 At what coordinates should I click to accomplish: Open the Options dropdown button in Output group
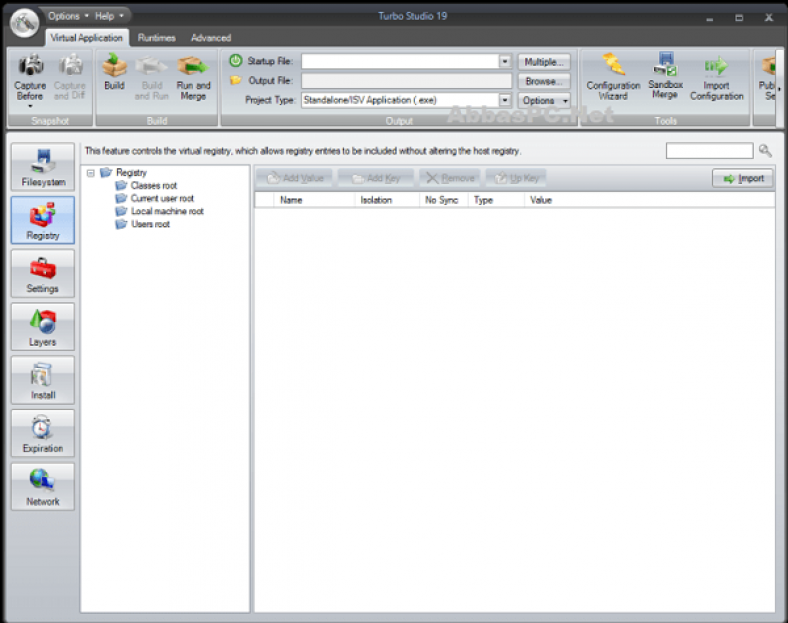point(544,100)
